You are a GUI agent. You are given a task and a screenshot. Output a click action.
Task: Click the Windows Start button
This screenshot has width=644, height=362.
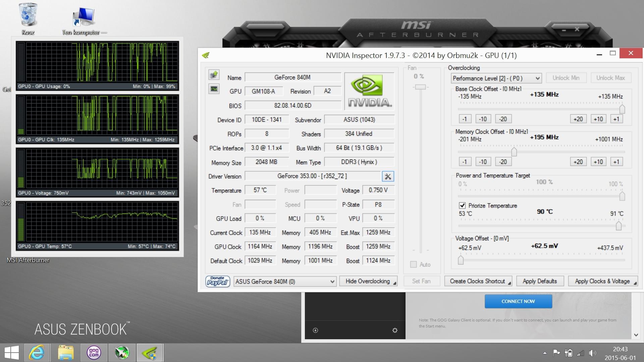point(11,353)
